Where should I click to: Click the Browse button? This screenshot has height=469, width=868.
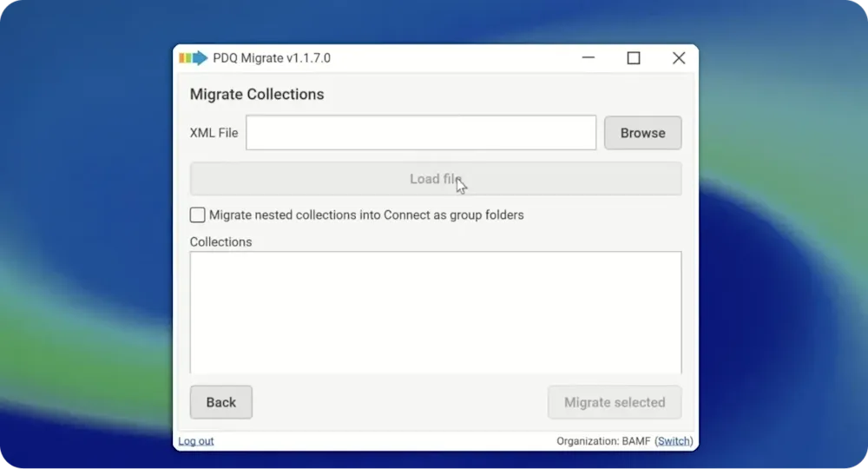point(642,133)
